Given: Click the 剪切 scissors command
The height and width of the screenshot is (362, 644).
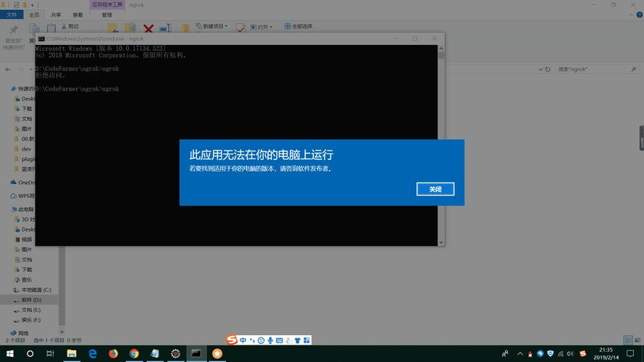Looking at the screenshot, I should 70,26.
